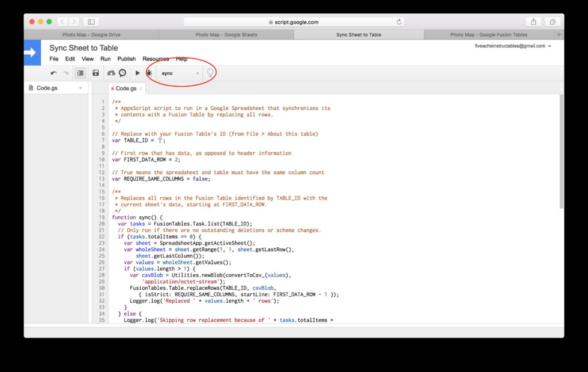The image size is (588, 372).
Task: Click the lightbulb hint icon
Action: (210, 73)
